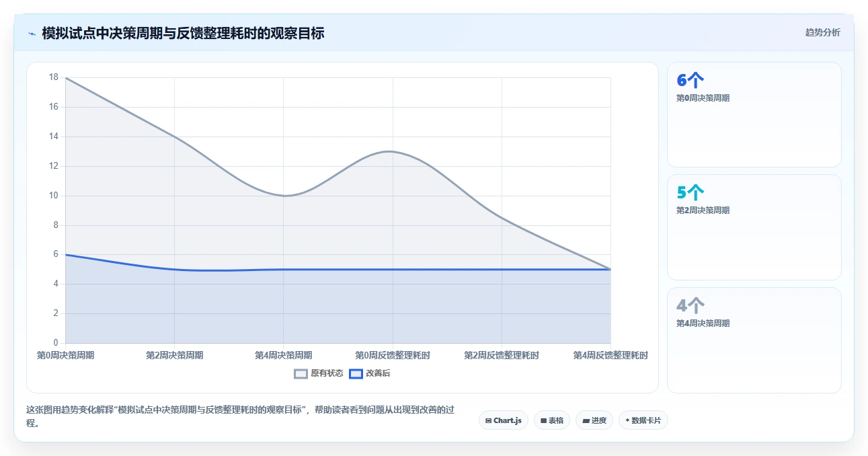Click the y-axis value 2

click(56, 313)
